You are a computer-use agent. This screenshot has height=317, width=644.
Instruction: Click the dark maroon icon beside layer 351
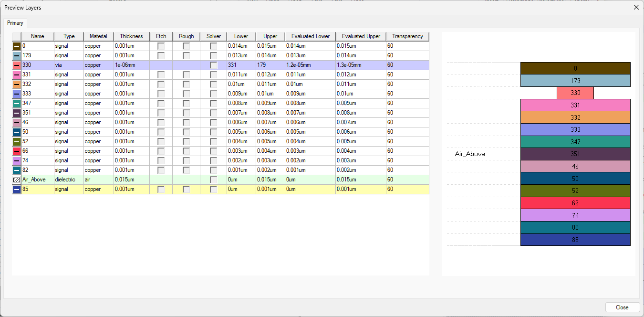tap(16, 113)
